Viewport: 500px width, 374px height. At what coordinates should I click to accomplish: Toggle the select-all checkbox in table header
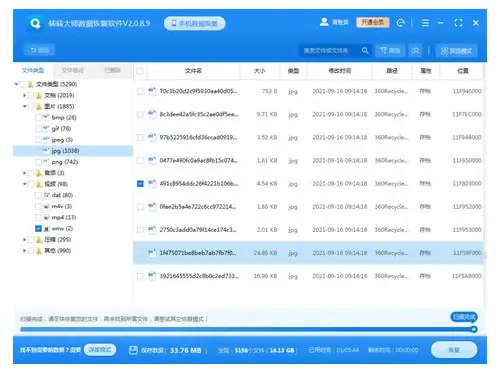tap(140, 71)
